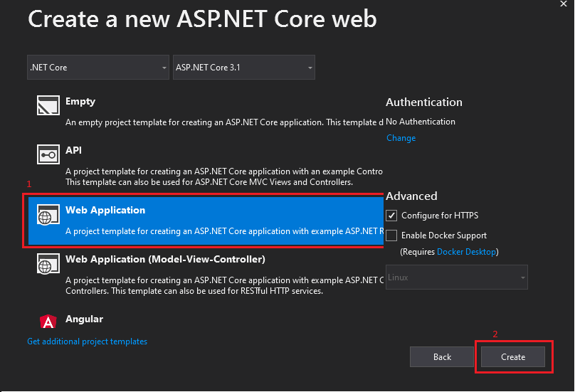Click the Change authentication link

401,138
